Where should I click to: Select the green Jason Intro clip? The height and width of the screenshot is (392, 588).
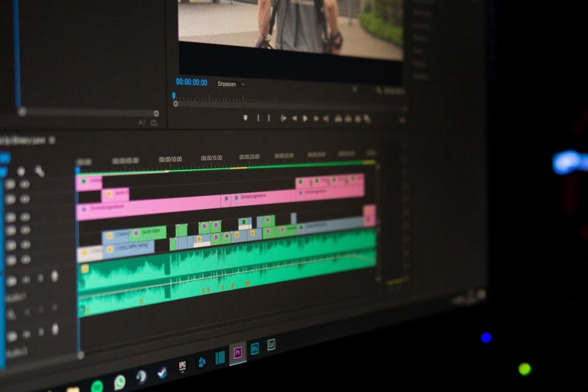(148, 233)
